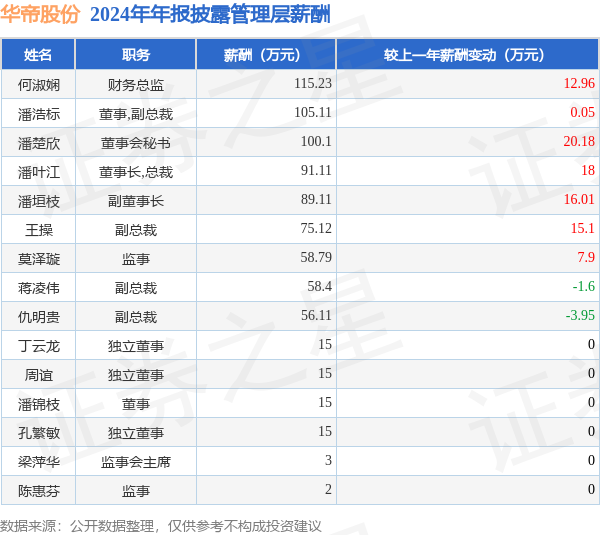
Task: Click the 职务 column header
Action: click(136, 55)
